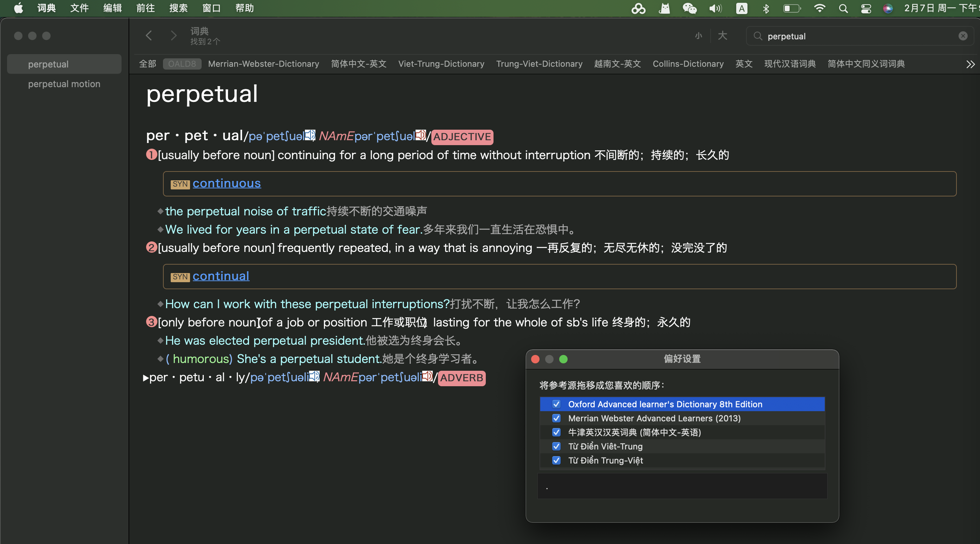The height and width of the screenshot is (544, 980).
Task: Uncheck Merrian Webster Advanced Learners (2013)
Action: [556, 418]
